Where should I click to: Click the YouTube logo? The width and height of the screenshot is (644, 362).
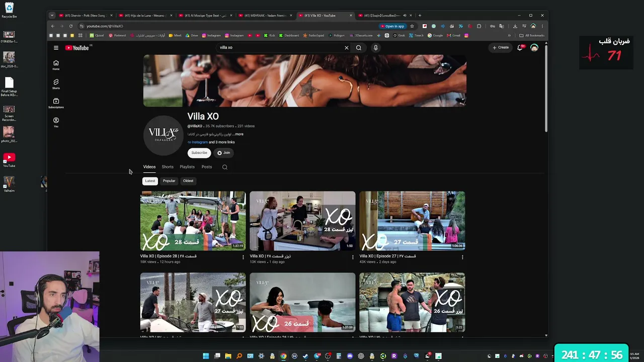(77, 48)
